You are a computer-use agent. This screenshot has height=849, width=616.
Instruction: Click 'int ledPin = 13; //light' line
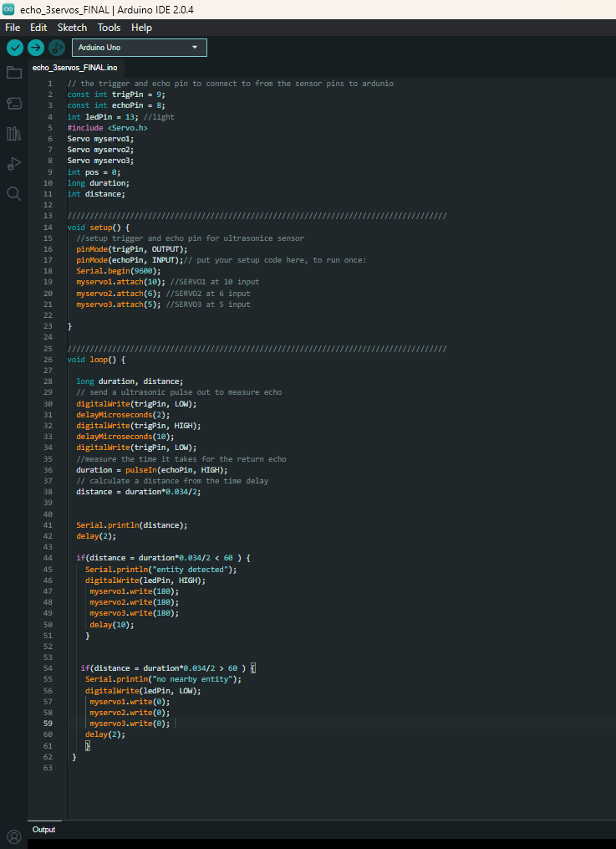(120, 117)
